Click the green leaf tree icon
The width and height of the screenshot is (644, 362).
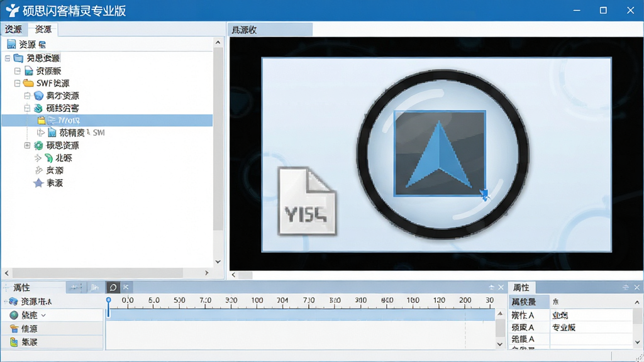(48, 158)
